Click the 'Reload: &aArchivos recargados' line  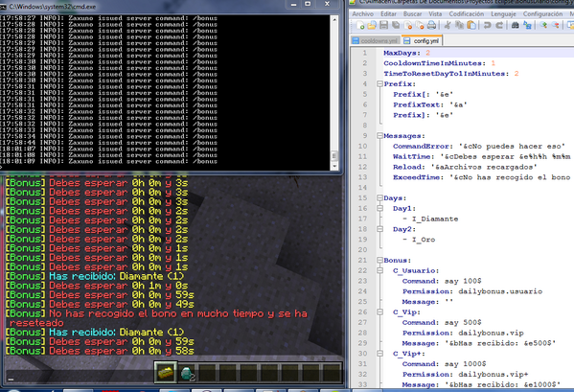click(x=465, y=167)
